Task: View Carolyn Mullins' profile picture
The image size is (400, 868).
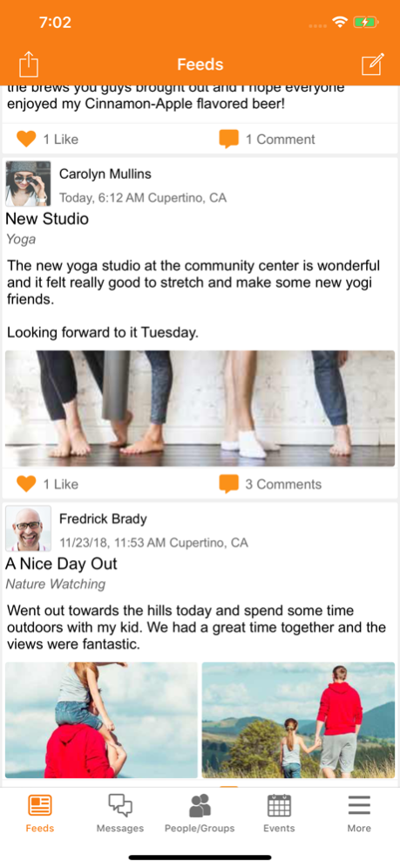Action: click(x=28, y=184)
